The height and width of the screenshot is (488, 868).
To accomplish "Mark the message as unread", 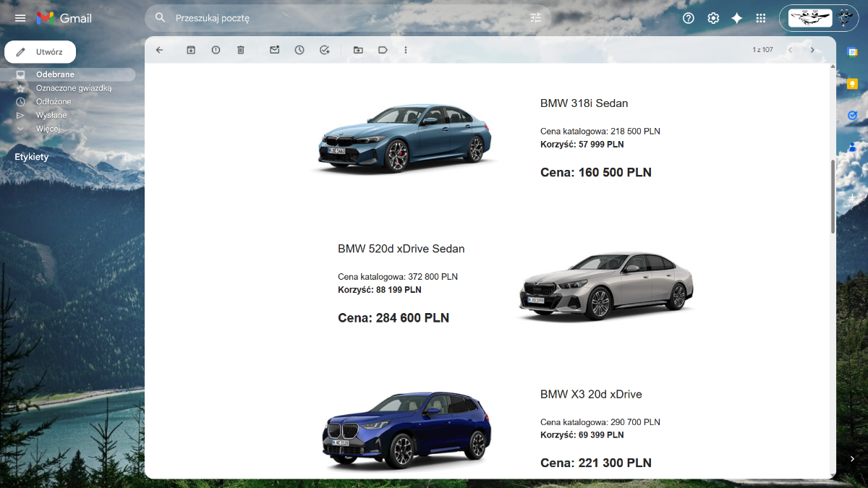I will [275, 50].
